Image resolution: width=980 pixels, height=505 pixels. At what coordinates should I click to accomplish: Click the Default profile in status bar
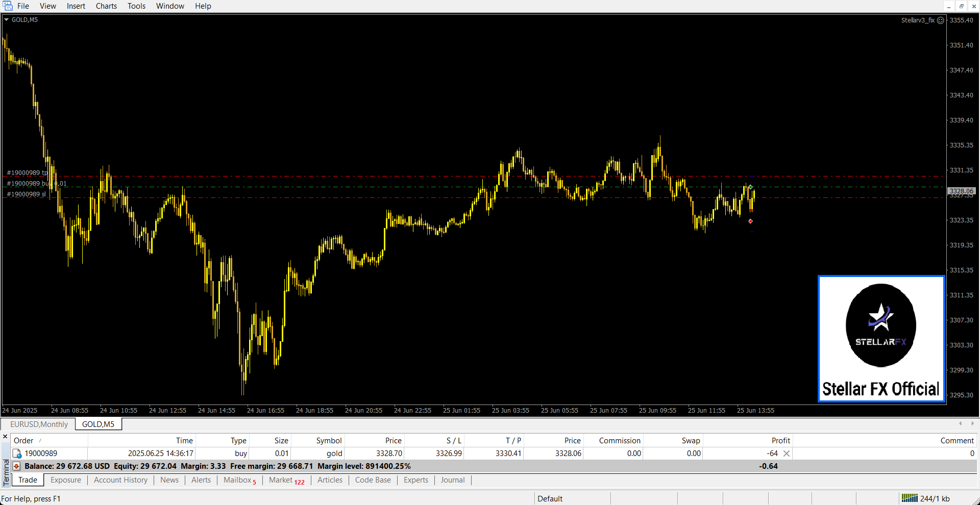[550, 499]
